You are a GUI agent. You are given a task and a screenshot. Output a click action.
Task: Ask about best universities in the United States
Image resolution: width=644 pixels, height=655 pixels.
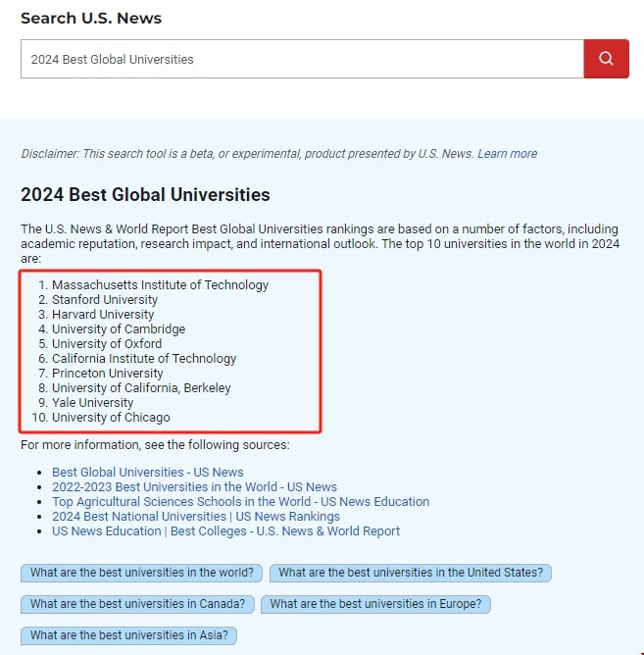pos(411,573)
